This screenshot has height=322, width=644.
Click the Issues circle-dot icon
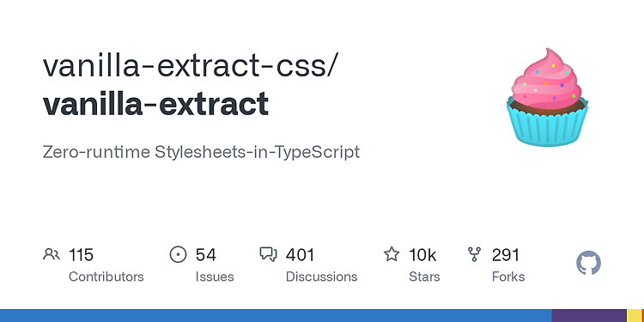point(179,255)
